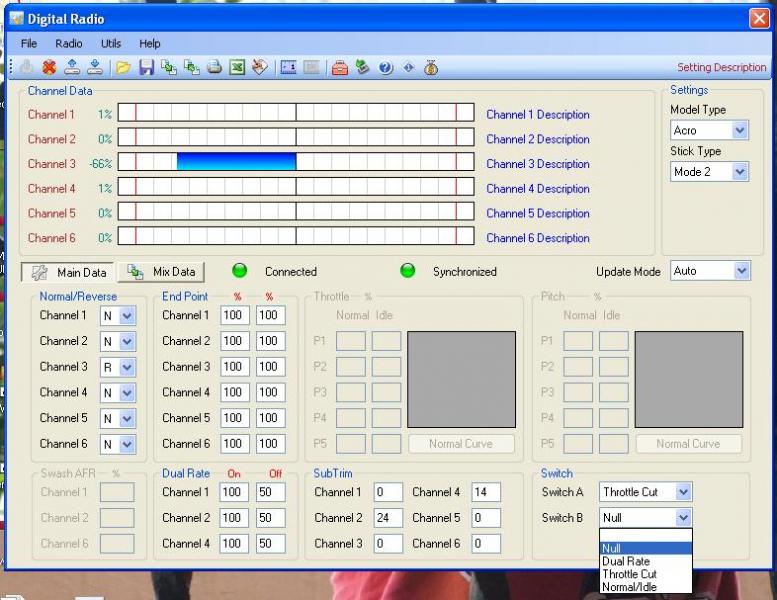Screen dimensions: 777x600
Task: Open the Radio menu
Action: [69, 44]
